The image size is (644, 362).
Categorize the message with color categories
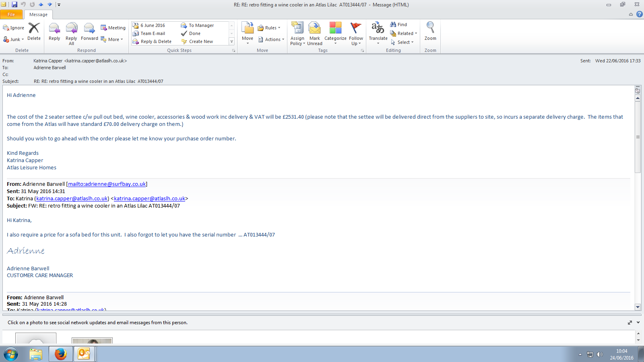pos(335,33)
